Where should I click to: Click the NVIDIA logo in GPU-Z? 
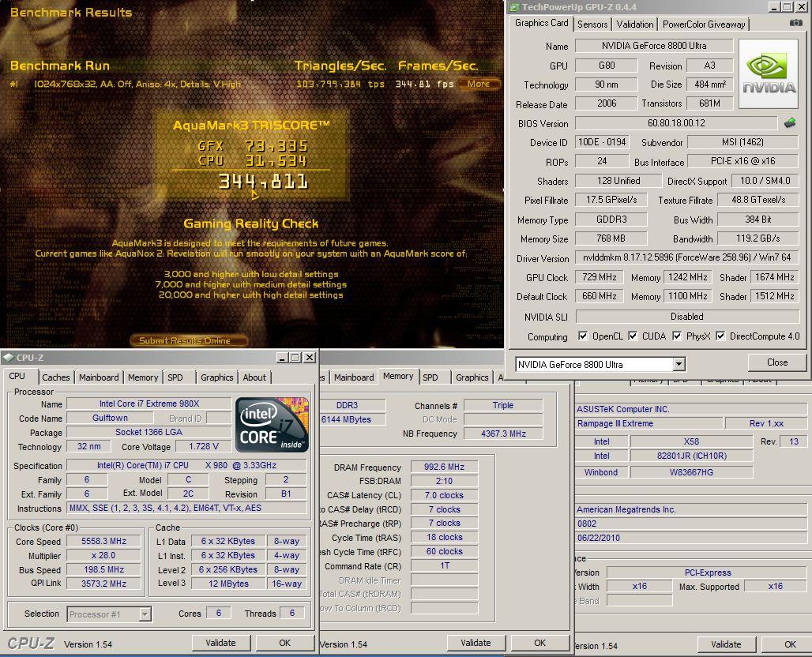769,73
